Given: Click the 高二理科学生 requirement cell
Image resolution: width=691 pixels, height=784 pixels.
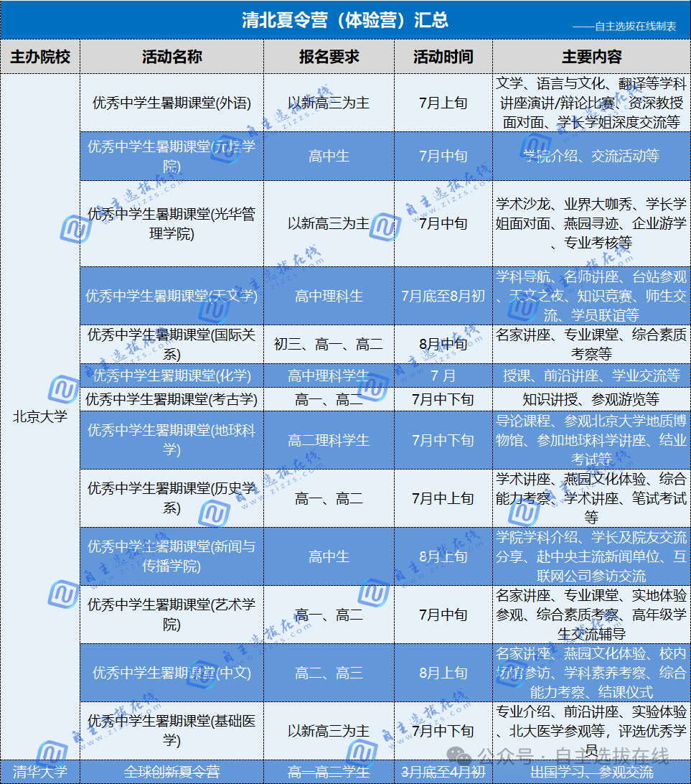Looking at the screenshot, I should point(329,440).
